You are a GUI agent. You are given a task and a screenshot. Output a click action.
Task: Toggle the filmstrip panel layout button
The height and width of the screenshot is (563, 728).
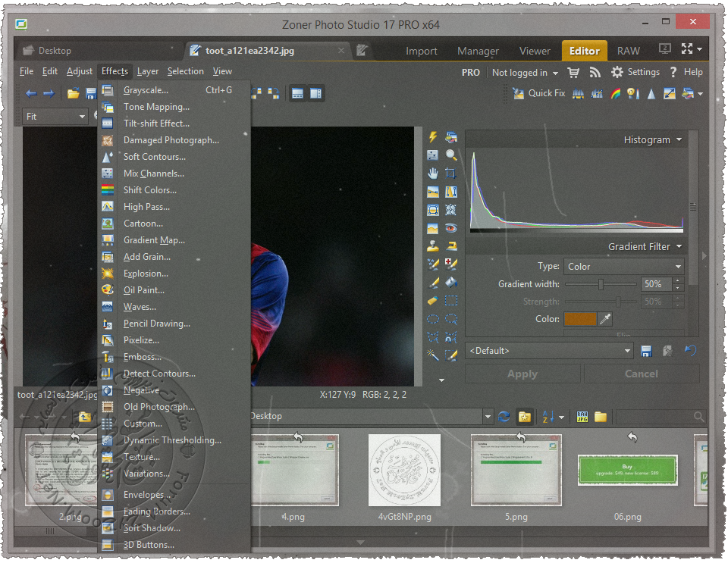click(297, 94)
